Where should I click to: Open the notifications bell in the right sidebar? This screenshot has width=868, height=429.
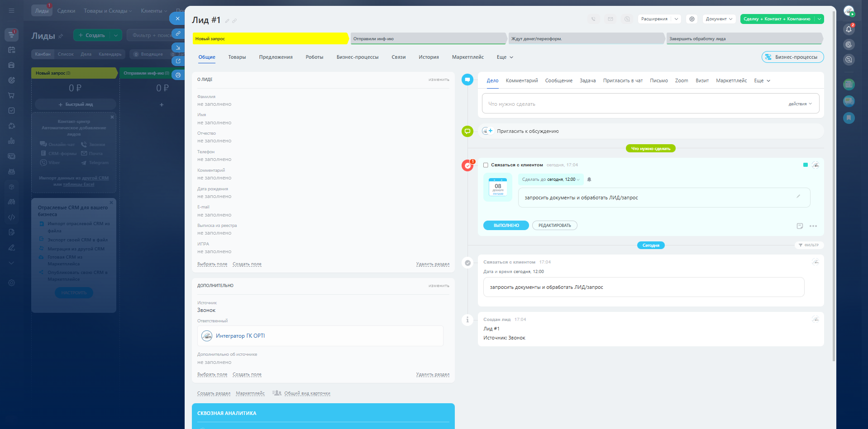(x=849, y=29)
